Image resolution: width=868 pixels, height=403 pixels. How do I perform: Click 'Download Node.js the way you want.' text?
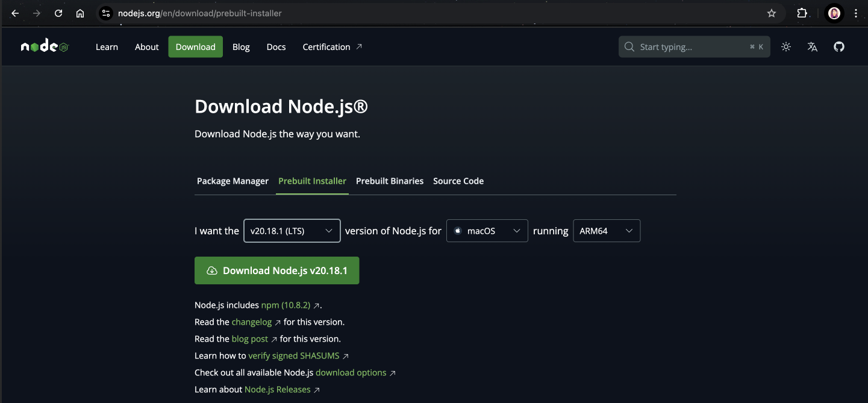pyautogui.click(x=277, y=134)
